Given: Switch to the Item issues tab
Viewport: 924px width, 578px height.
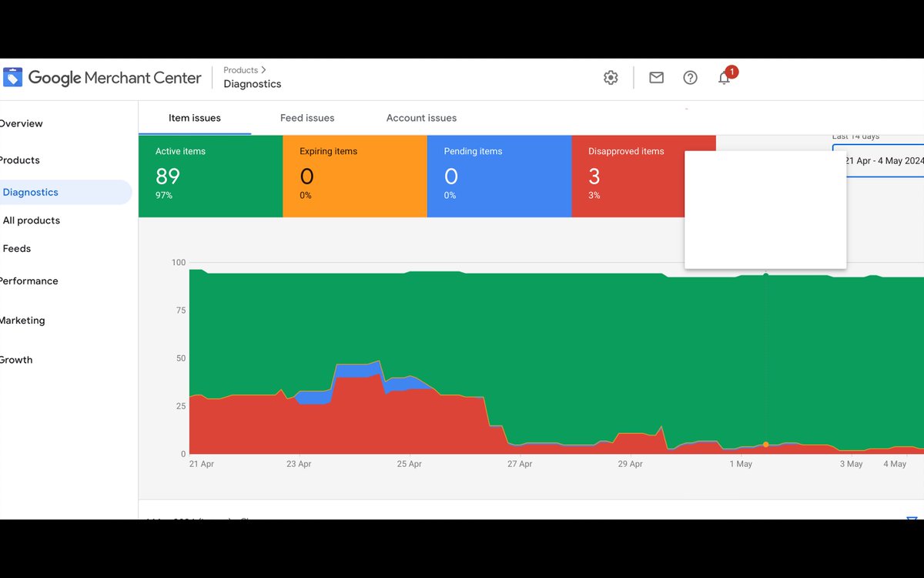Looking at the screenshot, I should point(195,118).
